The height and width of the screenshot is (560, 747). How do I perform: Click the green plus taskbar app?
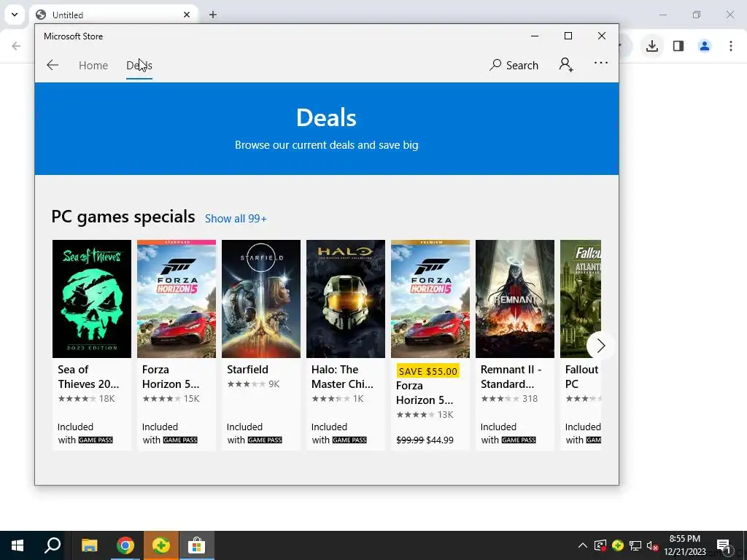[x=161, y=545]
